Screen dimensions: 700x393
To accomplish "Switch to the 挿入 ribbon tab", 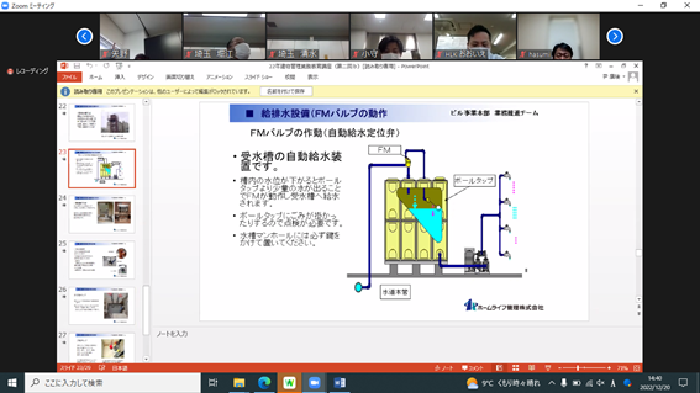I will coord(120,77).
